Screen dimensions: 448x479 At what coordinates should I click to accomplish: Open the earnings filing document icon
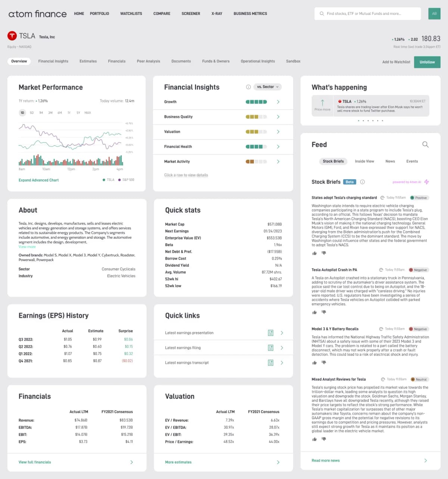pyautogui.click(x=271, y=348)
